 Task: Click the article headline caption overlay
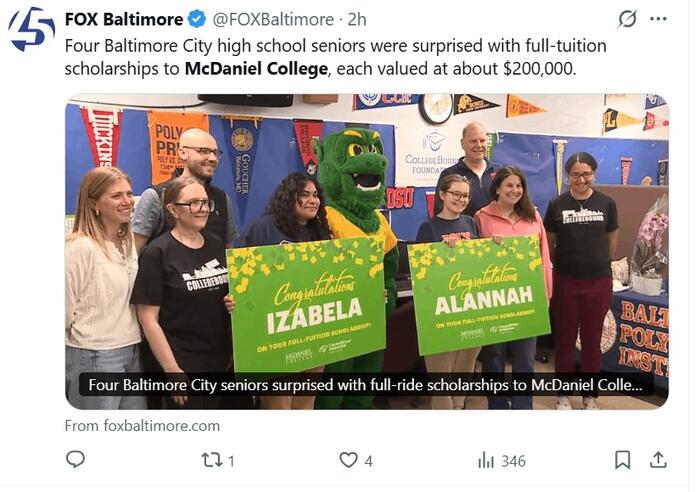click(370, 385)
